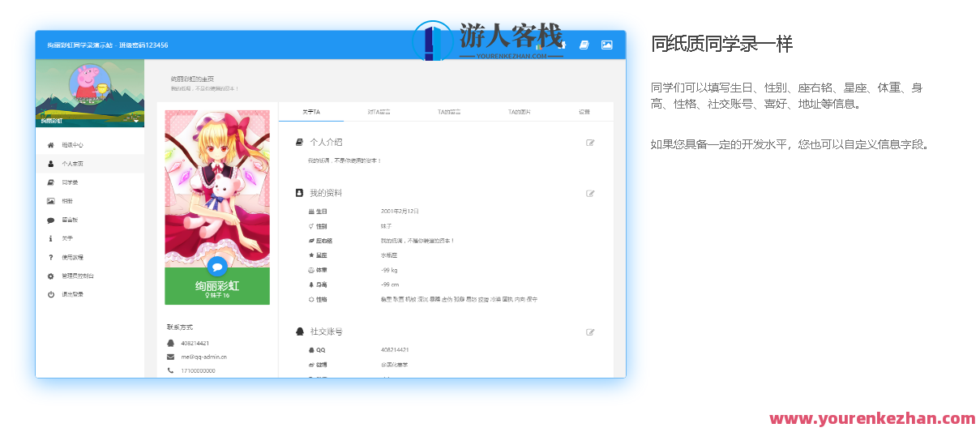Click the blue chat bubble on profile card

pos(216,266)
